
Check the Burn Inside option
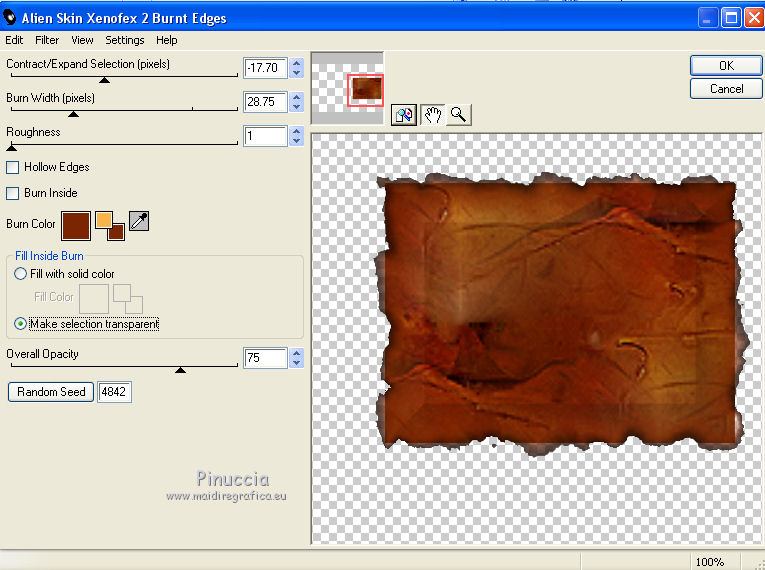(13, 193)
